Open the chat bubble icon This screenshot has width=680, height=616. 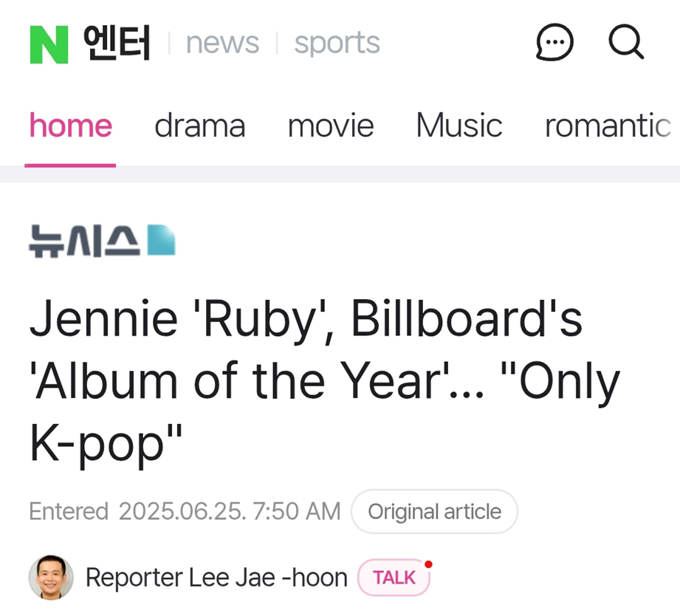click(554, 42)
